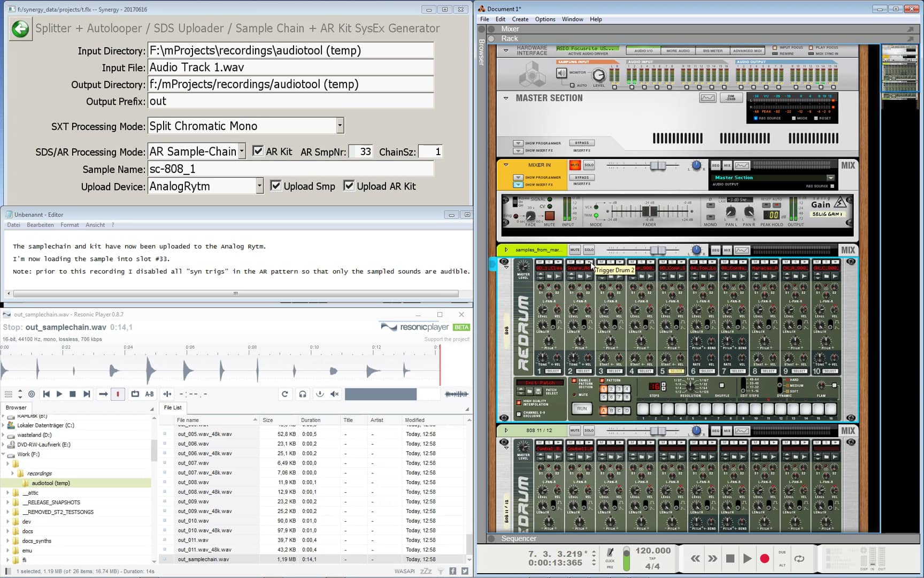924x578 pixels.
Task: Click the Output Prefix input field
Action: tap(290, 101)
